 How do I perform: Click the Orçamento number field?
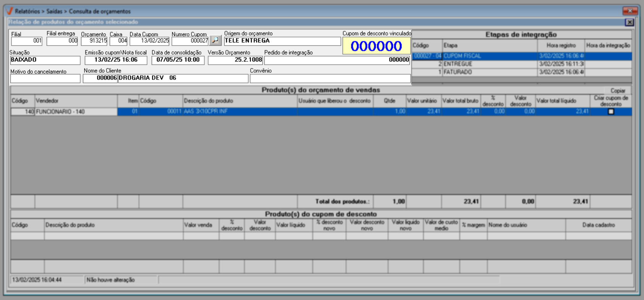pos(94,41)
